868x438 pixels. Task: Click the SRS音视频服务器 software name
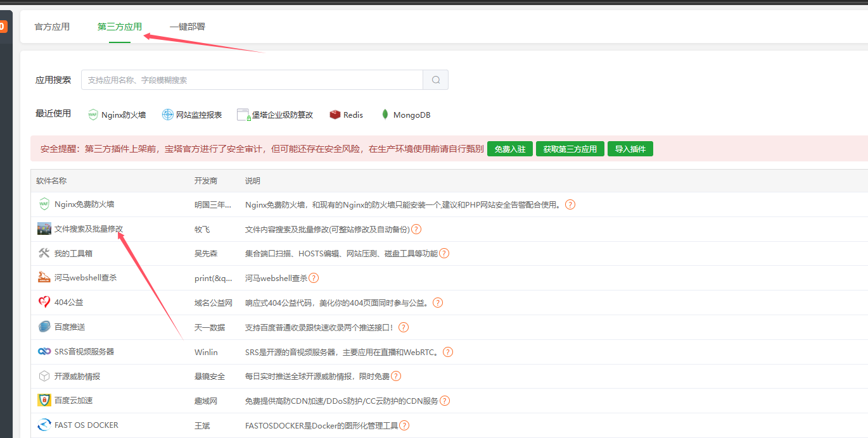coord(84,351)
